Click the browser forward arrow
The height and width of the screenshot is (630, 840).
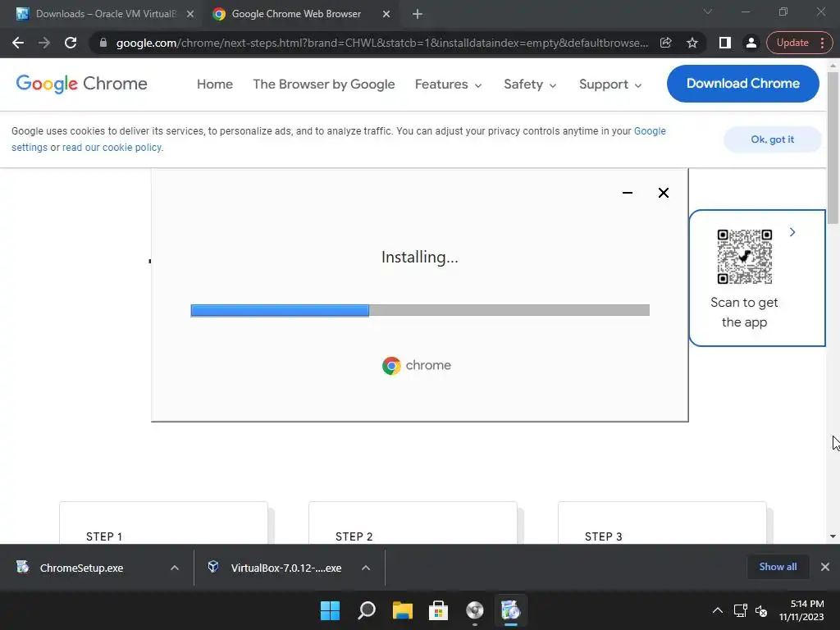click(x=44, y=43)
